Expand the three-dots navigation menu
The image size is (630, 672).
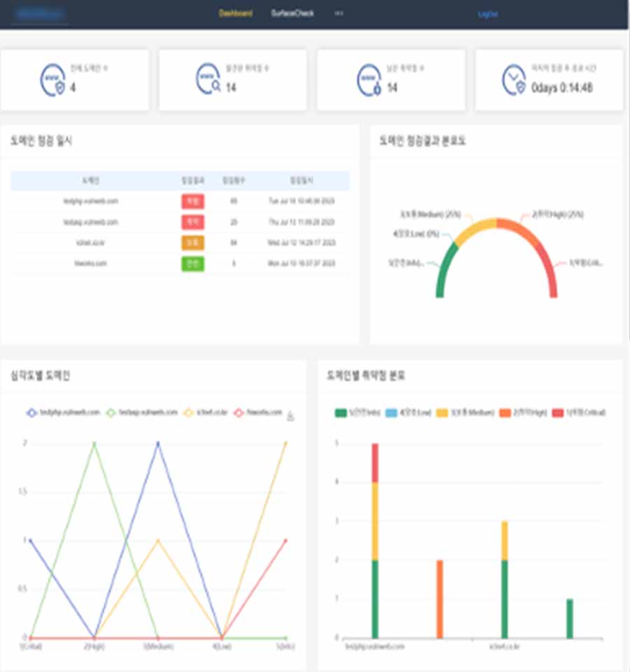[339, 13]
